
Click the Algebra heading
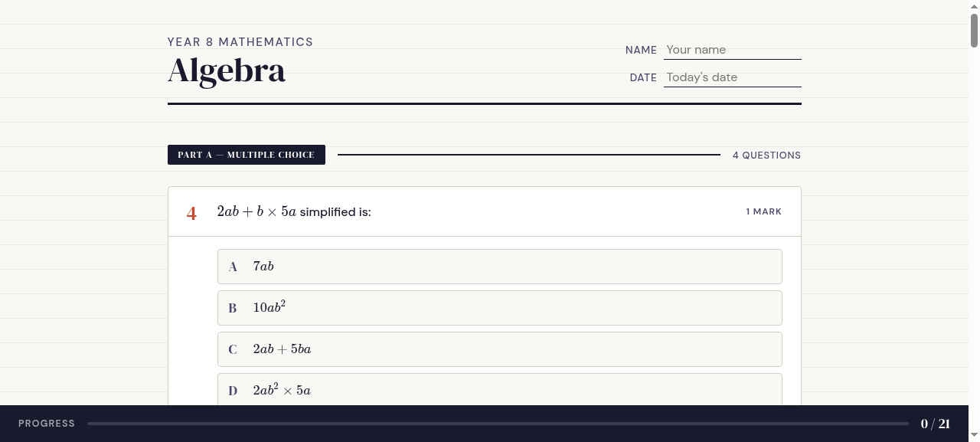click(x=227, y=71)
